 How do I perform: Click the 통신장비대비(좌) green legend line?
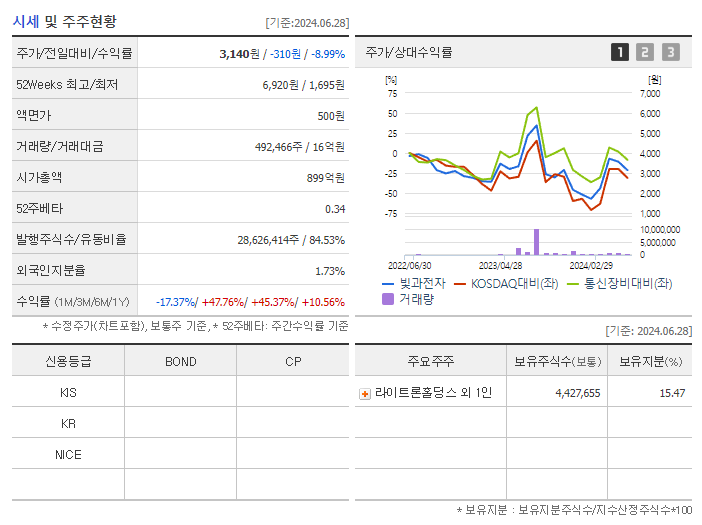coord(573,284)
